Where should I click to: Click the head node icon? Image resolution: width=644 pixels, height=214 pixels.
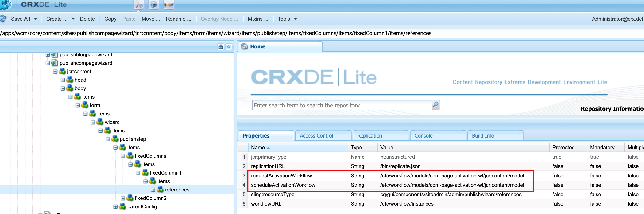tap(70, 80)
